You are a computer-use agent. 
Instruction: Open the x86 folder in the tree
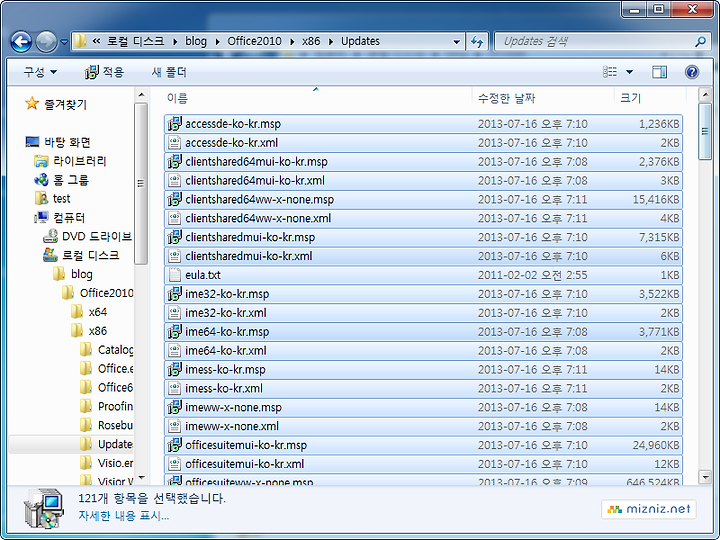(x=98, y=331)
